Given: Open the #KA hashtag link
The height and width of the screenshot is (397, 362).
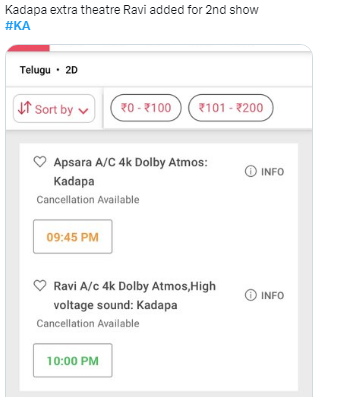Looking at the screenshot, I should tap(18, 26).
